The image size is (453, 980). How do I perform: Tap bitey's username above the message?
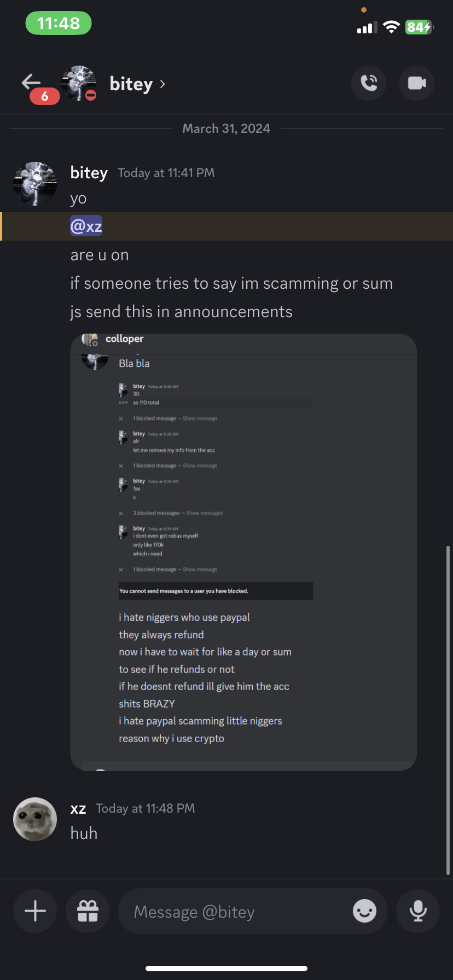coord(89,173)
